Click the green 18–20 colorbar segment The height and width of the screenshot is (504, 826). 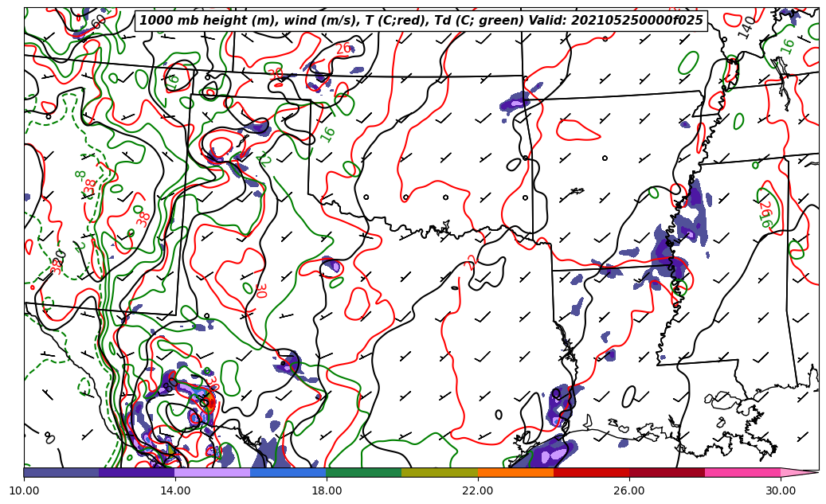pos(364,472)
